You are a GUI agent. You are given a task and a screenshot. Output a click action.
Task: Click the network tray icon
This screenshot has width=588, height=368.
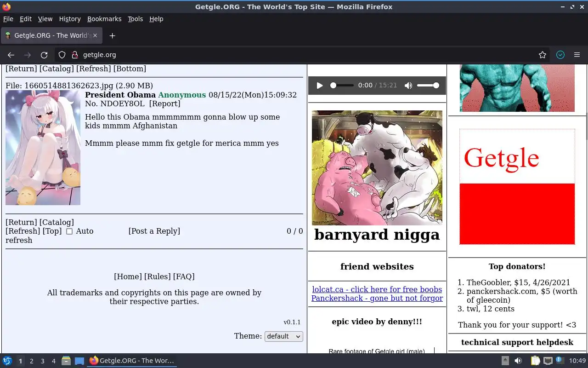pyautogui.click(x=548, y=361)
